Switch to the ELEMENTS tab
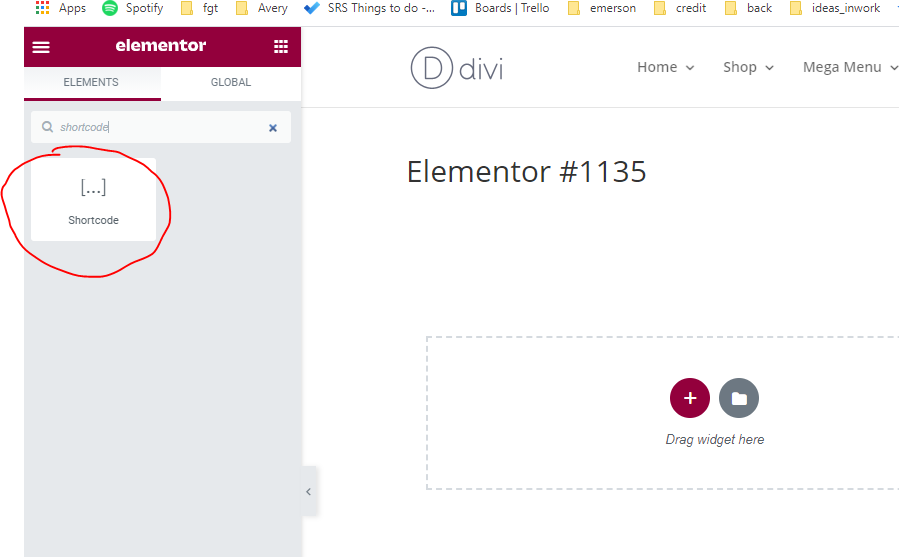The height and width of the screenshot is (557, 899). tap(91, 82)
